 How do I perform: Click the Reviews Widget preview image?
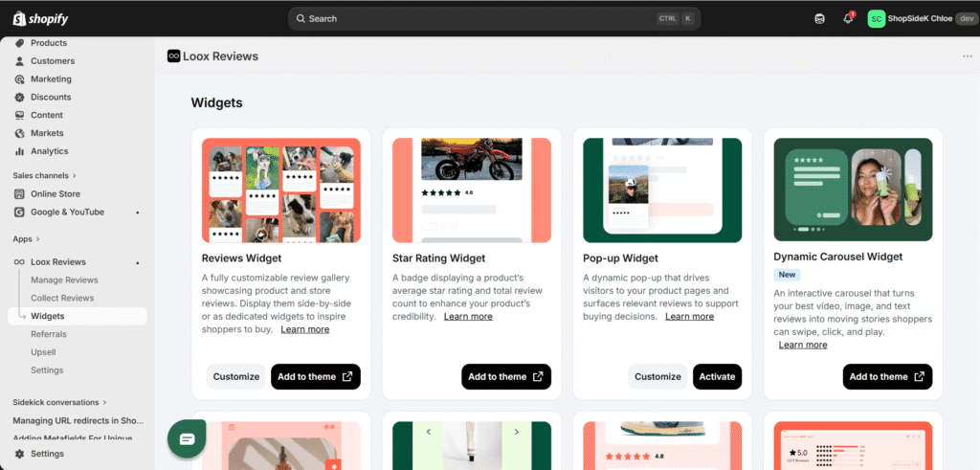point(281,190)
